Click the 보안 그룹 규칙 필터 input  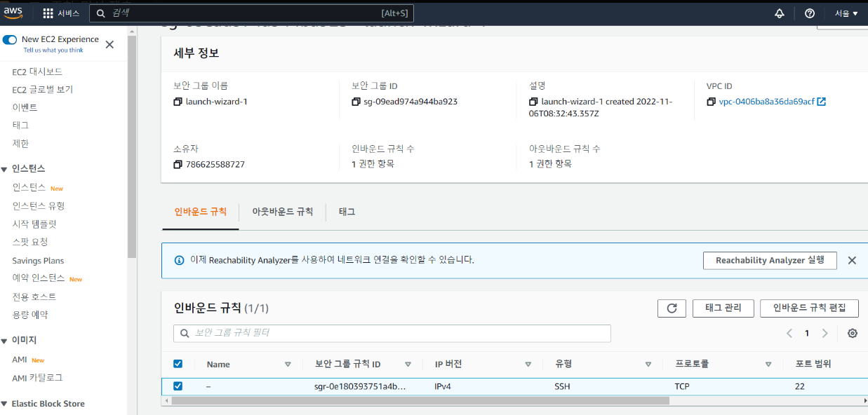coord(392,333)
